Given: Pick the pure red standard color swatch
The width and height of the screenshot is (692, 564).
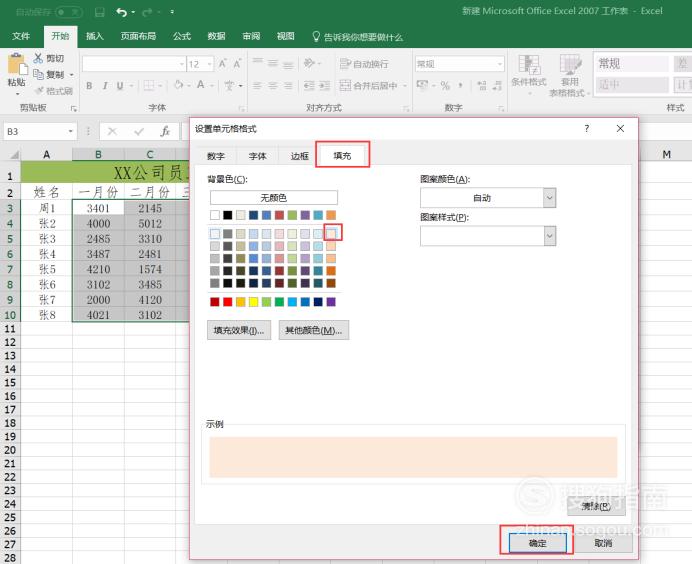Looking at the screenshot, I should coord(228,302).
